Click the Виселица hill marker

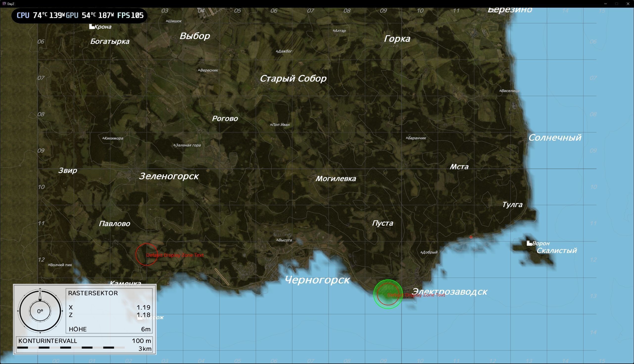tap(500, 91)
